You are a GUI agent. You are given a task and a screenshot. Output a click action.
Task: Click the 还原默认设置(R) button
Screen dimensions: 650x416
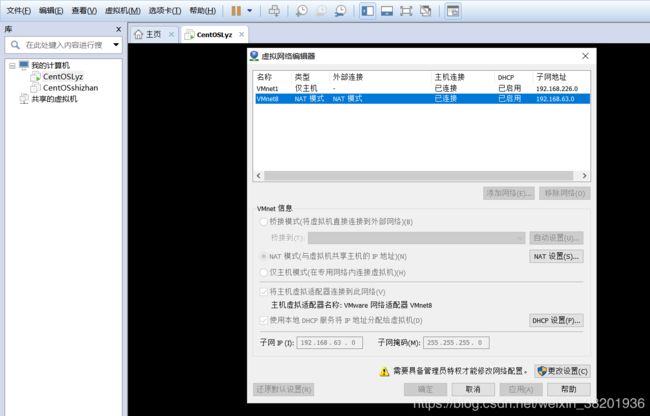[284, 389]
